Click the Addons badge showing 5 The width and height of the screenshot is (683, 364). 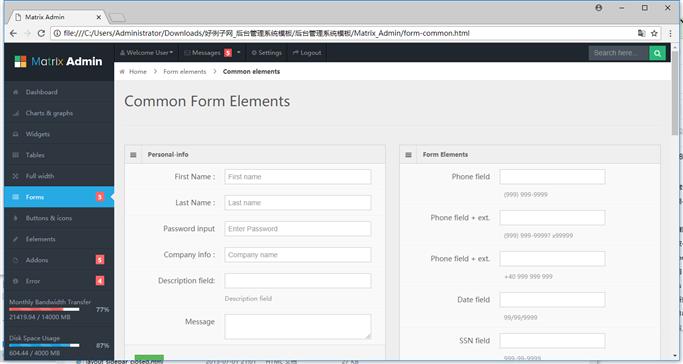[x=100, y=260]
